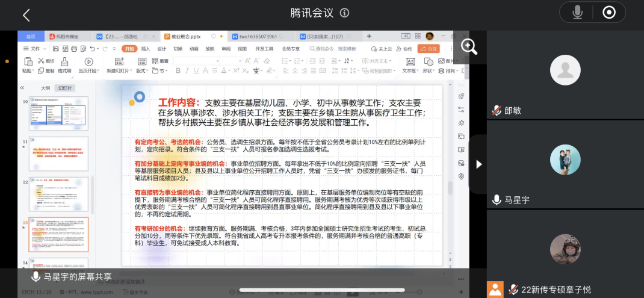Click the orange 分享 button

click(x=429, y=49)
